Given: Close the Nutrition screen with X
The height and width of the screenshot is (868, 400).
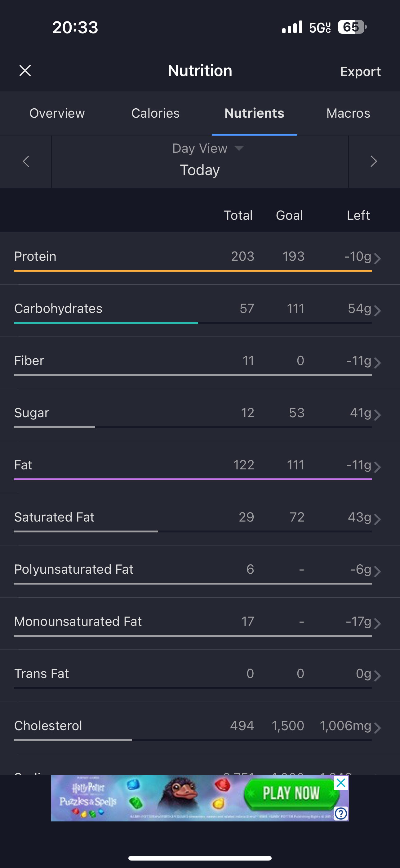Looking at the screenshot, I should (x=25, y=71).
